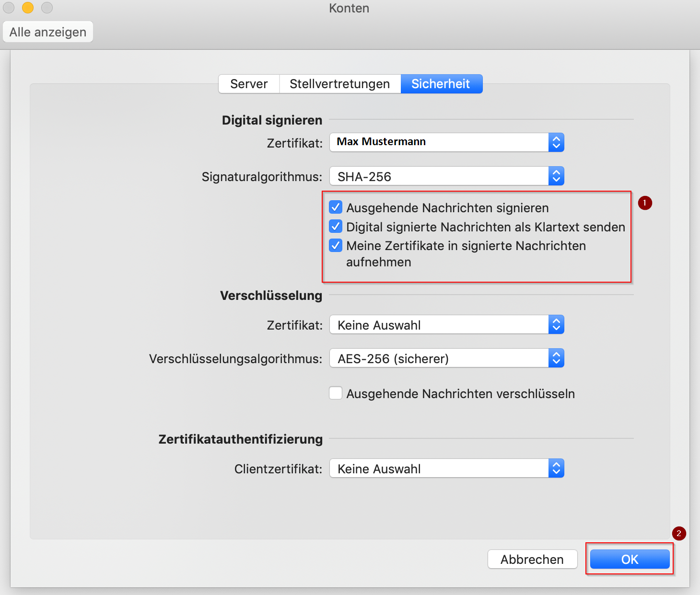Click the Konten window title

point(349,8)
